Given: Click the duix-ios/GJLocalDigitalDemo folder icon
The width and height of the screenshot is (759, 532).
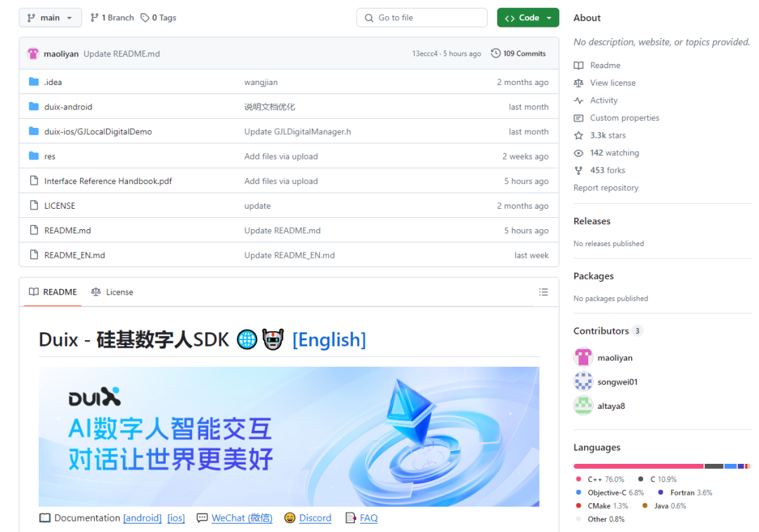Looking at the screenshot, I should coord(34,131).
